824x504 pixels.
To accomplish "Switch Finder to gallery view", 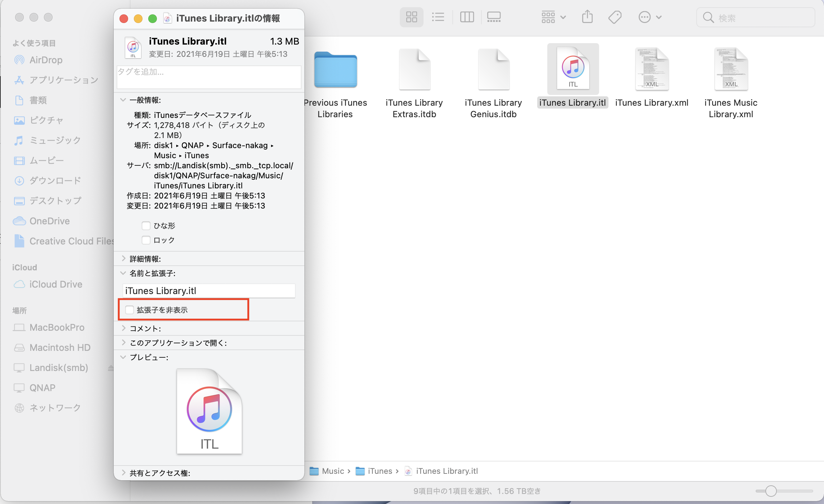I will pyautogui.click(x=494, y=17).
